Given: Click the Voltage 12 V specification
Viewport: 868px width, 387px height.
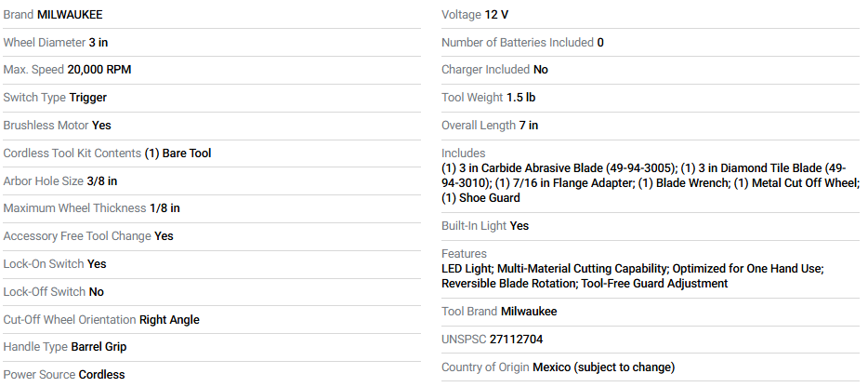Looking at the screenshot, I should point(475,15).
